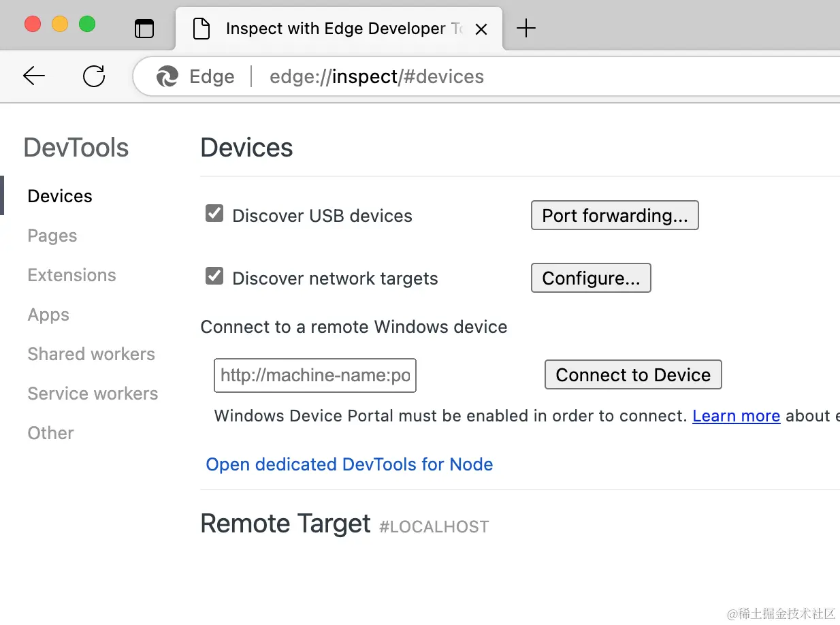Open a new tab with the plus icon
Screen dimensions: 840x625
(x=526, y=29)
